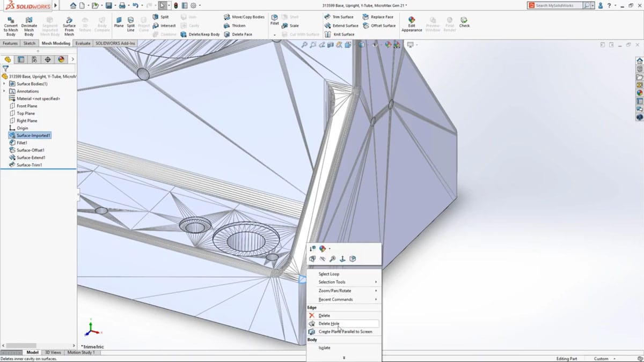
Task: Open Edit Appearance tool
Action: [412, 24]
